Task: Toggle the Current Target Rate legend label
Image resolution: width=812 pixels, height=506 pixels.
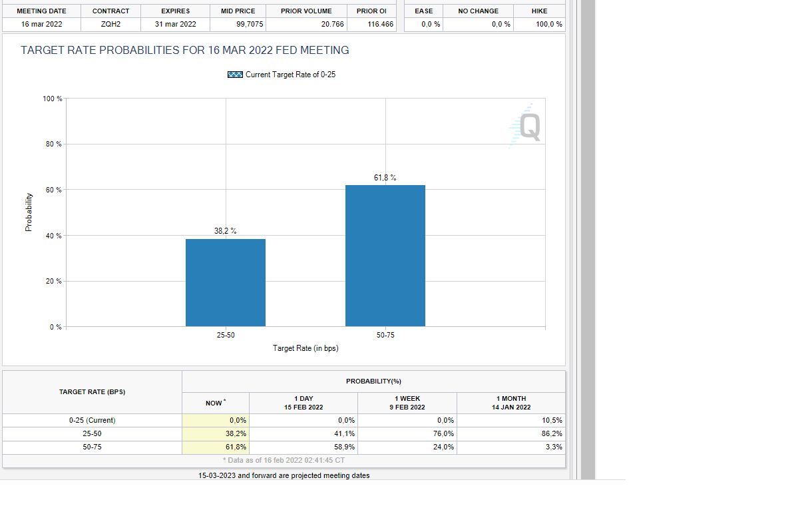Action: 290,75
